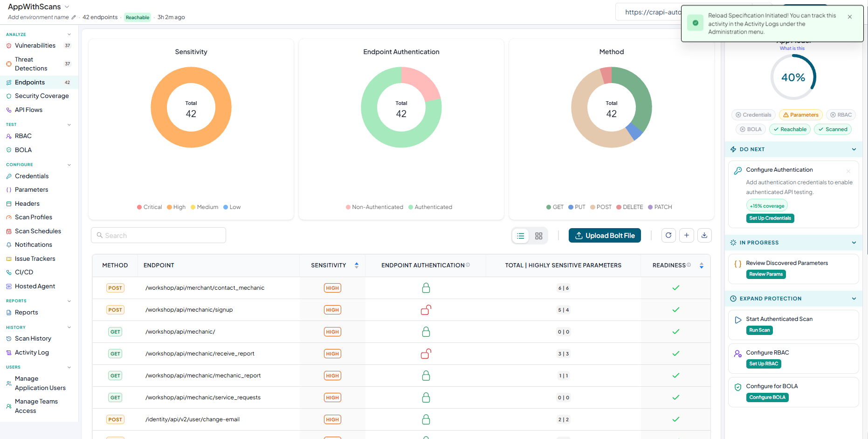Toggle the Critical legend in Sensitivity chart
This screenshot has height=439, width=868.
pos(150,207)
